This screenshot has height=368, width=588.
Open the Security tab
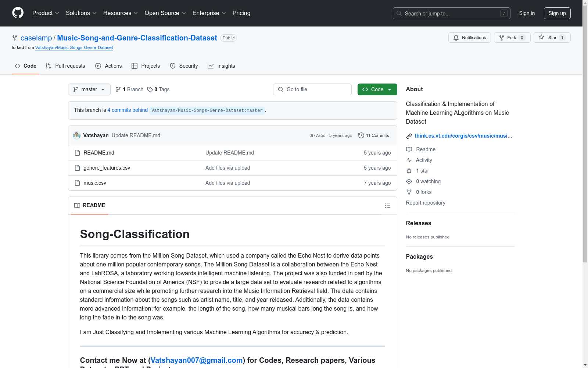[x=184, y=66]
